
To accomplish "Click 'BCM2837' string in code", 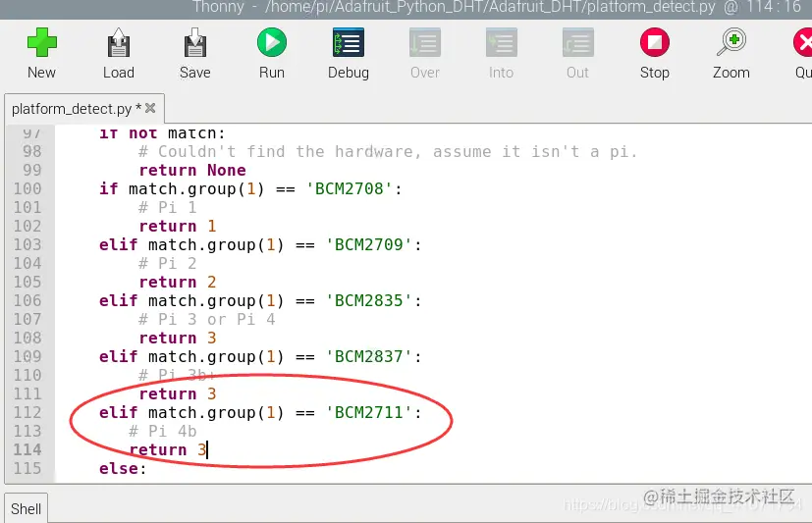I will (369, 356).
